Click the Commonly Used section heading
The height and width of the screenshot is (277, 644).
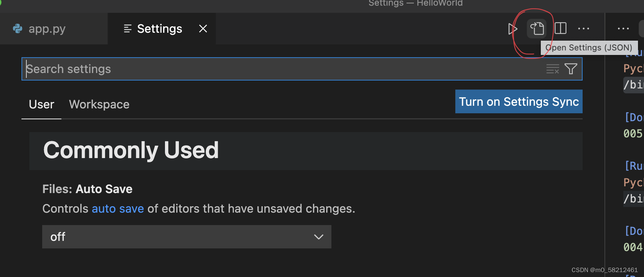[x=131, y=150]
